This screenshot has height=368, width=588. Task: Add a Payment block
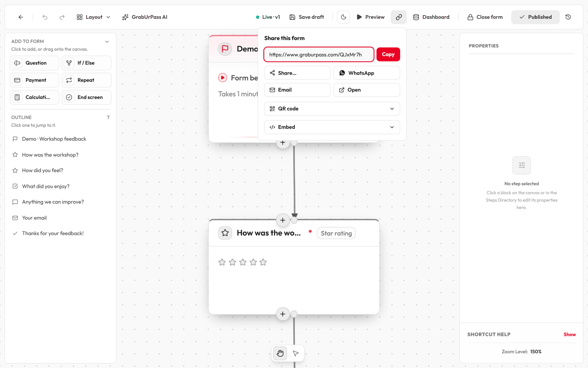tap(35, 80)
